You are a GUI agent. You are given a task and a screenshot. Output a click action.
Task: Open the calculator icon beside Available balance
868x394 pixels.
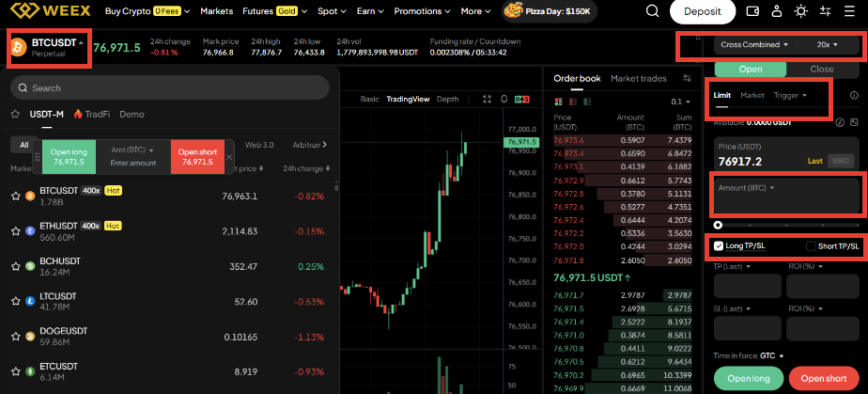[x=854, y=122]
